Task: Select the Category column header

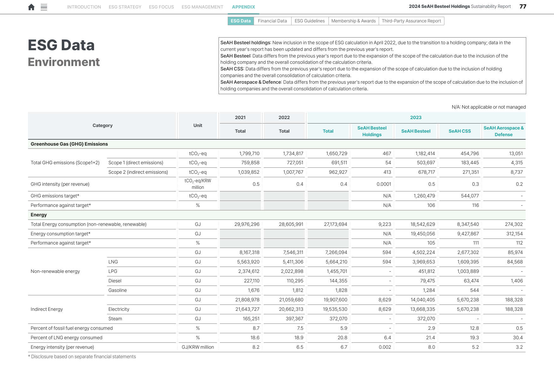Action: (x=102, y=125)
